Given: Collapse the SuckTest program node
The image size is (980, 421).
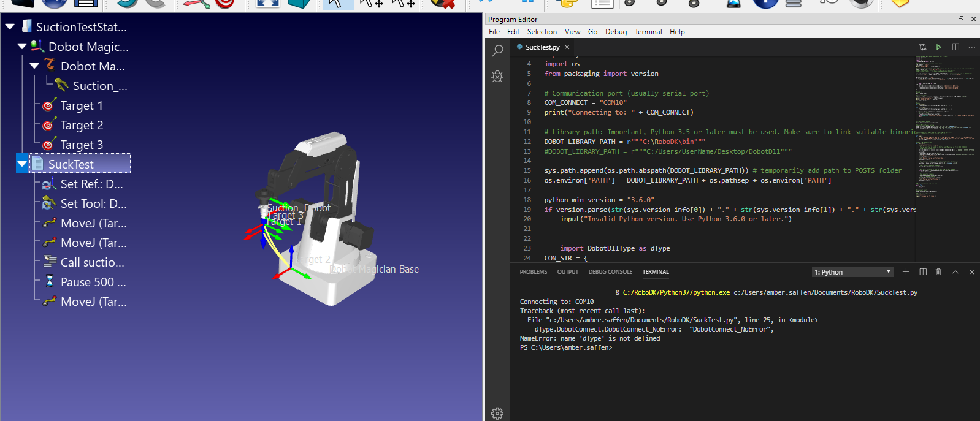Looking at the screenshot, I should (22, 164).
